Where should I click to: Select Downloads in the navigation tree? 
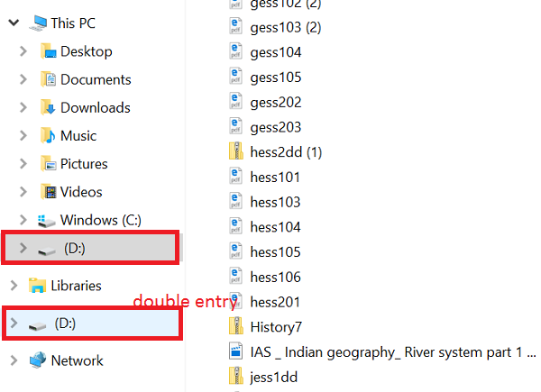[96, 107]
